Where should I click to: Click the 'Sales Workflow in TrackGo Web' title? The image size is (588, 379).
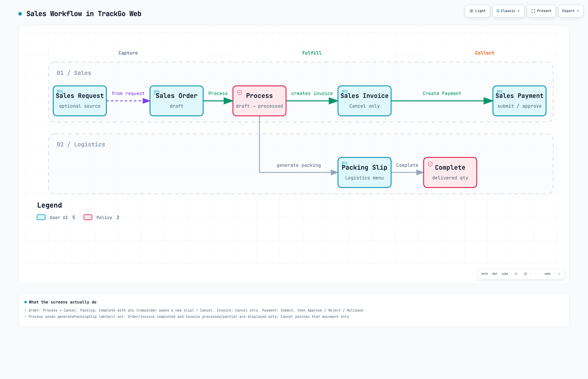pyautogui.click(x=84, y=14)
